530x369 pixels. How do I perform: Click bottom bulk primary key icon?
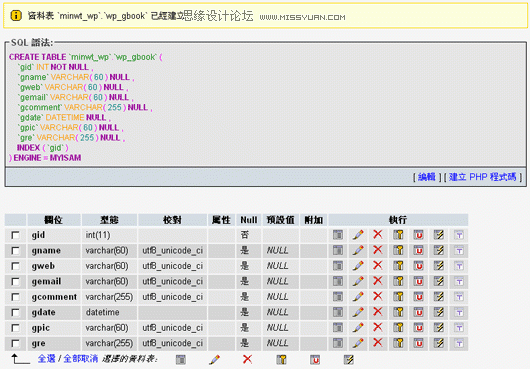coord(281,359)
